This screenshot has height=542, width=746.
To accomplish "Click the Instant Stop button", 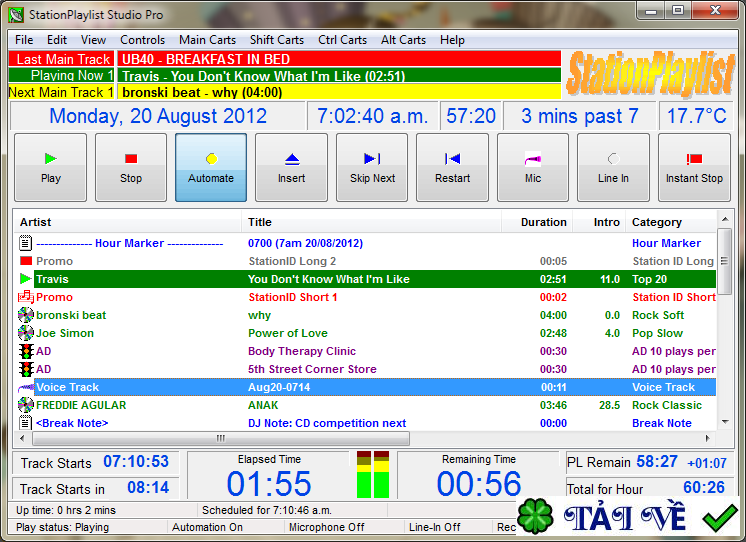I will click(x=694, y=167).
